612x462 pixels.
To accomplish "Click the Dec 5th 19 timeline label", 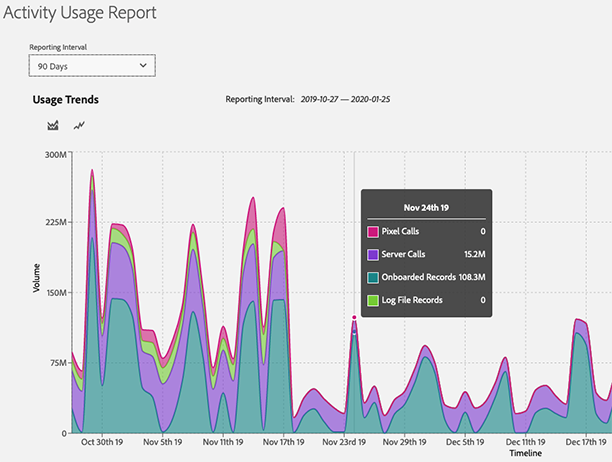I will [465, 442].
